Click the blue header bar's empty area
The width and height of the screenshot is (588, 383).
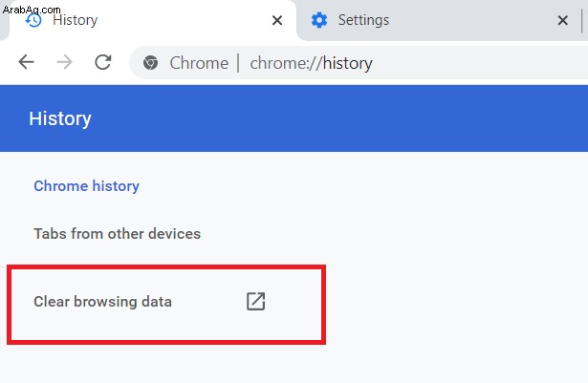[338, 118]
